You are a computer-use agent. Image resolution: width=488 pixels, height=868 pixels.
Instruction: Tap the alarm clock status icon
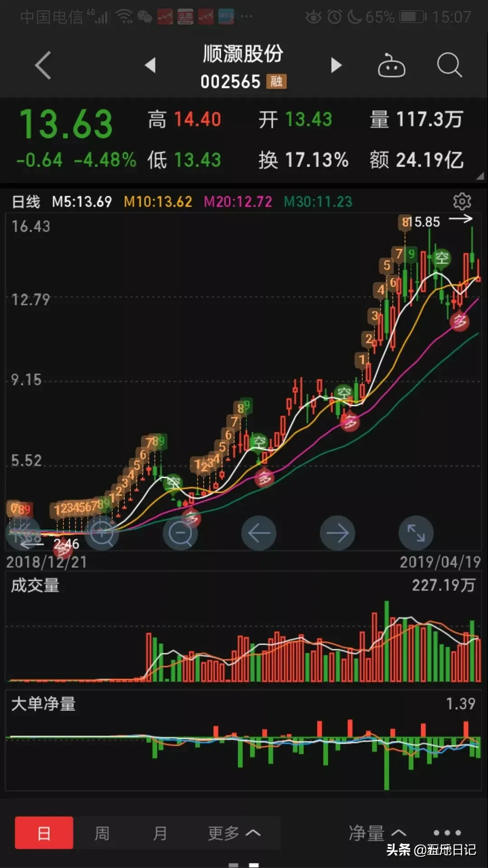[335, 17]
